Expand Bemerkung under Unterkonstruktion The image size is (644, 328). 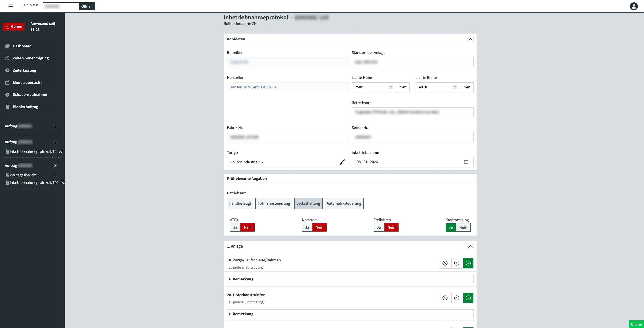243,314
